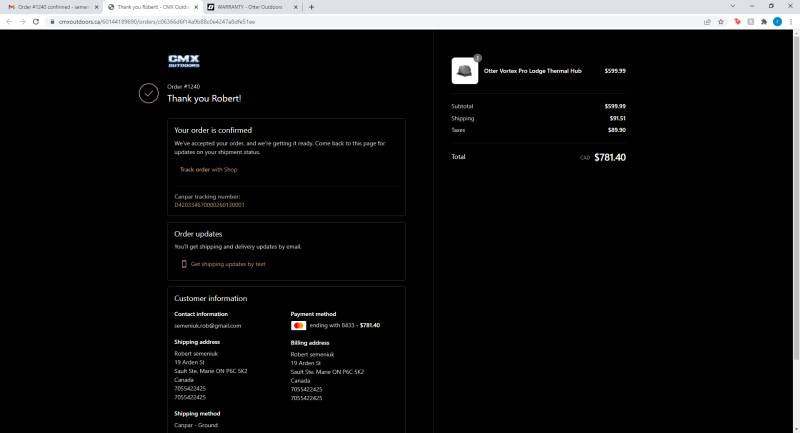Close the Thank you Robert tab
The width and height of the screenshot is (800, 433).
coord(196,7)
